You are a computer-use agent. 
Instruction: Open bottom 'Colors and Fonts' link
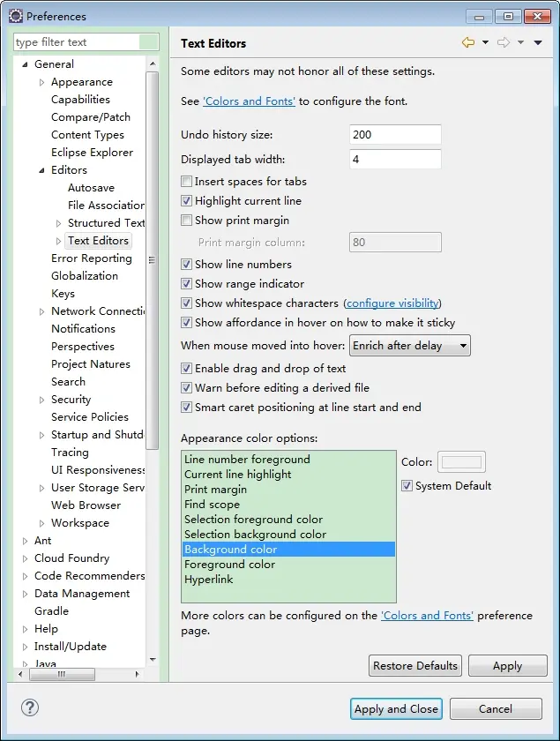point(427,616)
